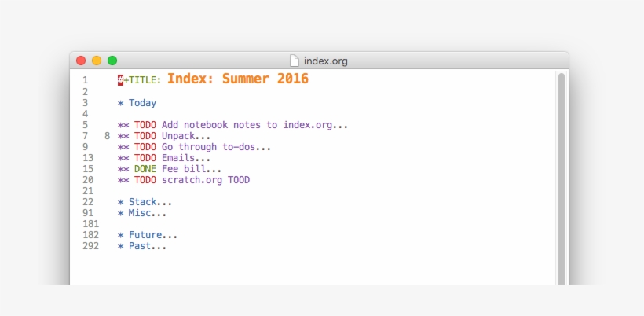Expand the folded '* Future...' heading
644x316 pixels.
[147, 236]
